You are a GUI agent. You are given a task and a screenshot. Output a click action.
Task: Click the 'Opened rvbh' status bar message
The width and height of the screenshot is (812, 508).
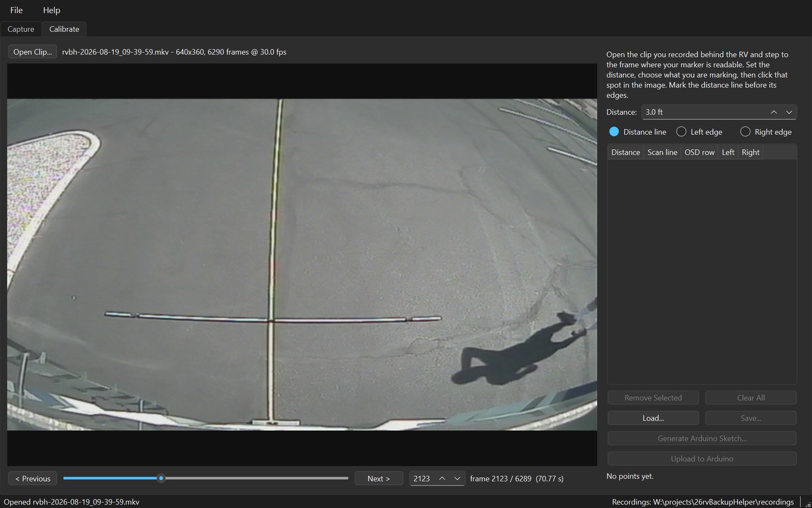(72, 502)
